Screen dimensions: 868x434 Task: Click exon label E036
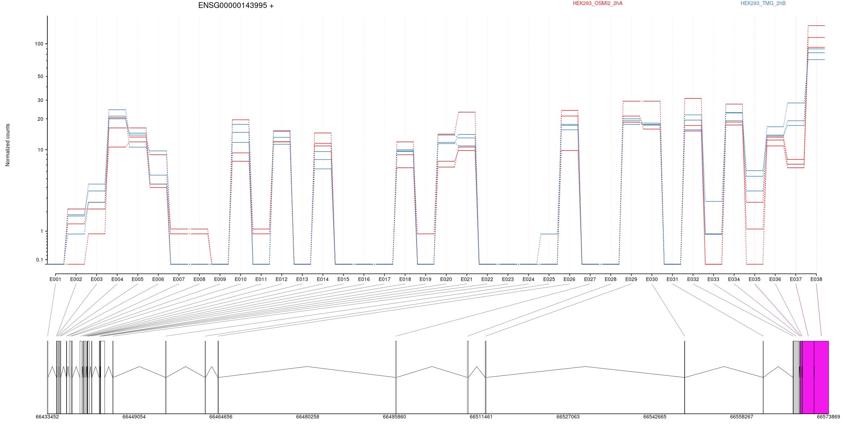[x=775, y=279]
